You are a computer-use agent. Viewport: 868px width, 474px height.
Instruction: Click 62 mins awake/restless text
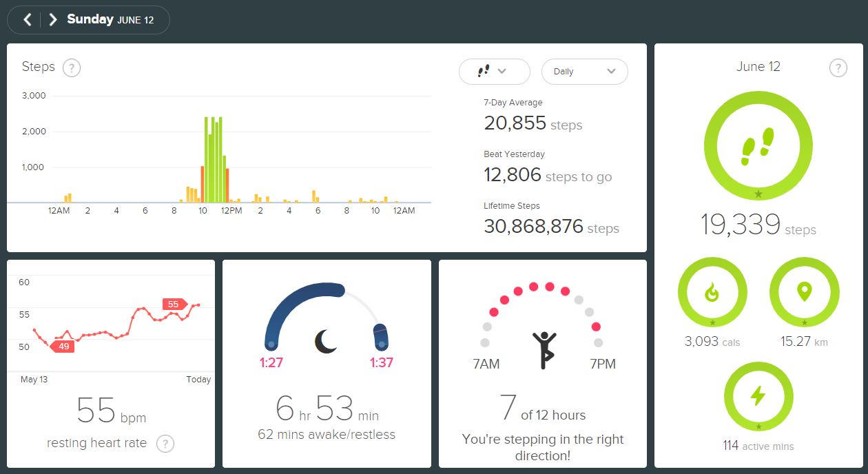click(x=327, y=435)
